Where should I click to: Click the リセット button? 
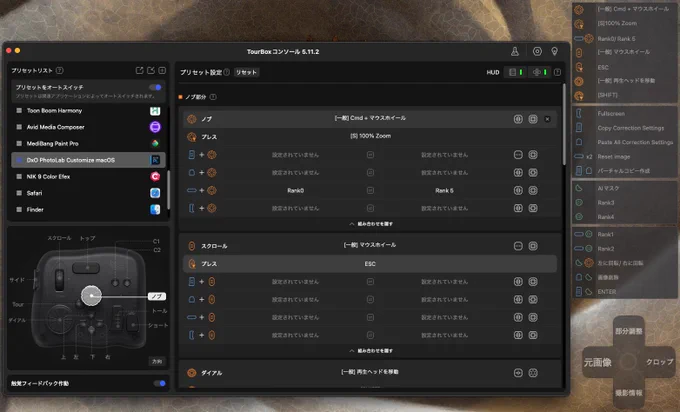click(246, 72)
